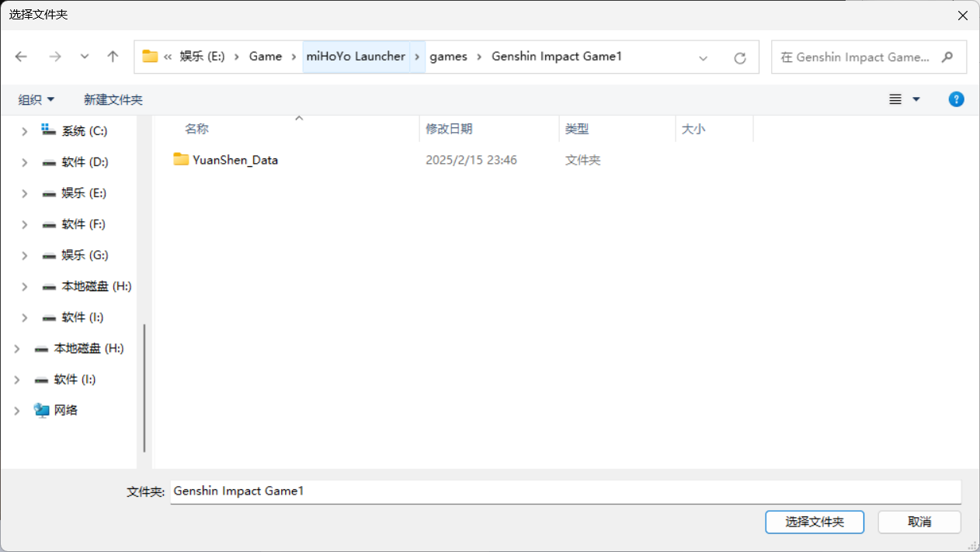Select the indented 软件 (I:) tree entry
Viewport: 980px width, 552px height.
82,318
